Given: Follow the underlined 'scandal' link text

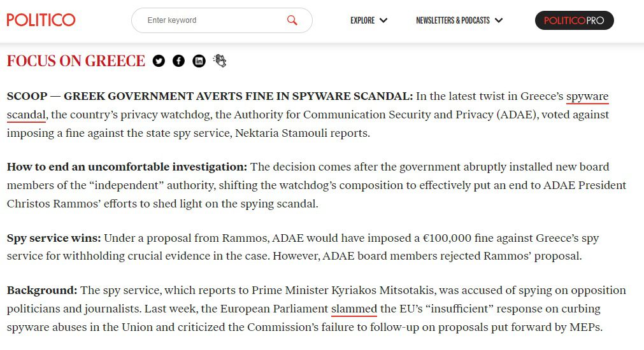Looking at the screenshot, I should 26,115.
